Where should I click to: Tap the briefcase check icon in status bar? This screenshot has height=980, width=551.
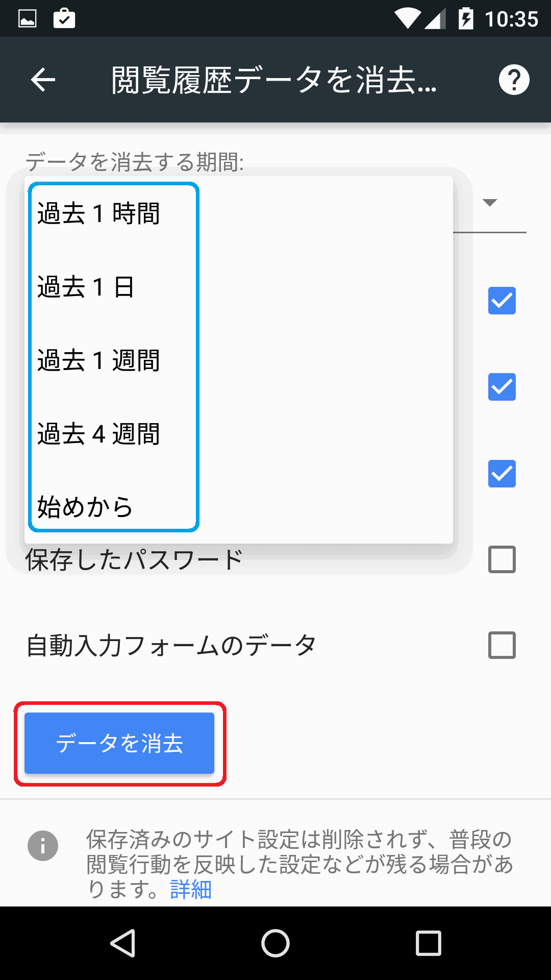click(64, 18)
